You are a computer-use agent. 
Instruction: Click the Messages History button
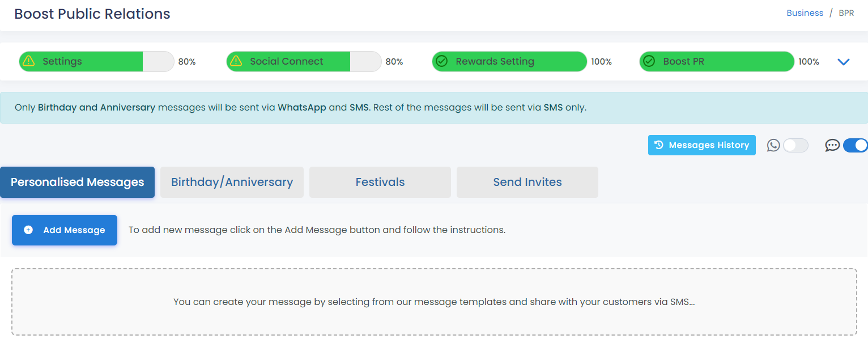point(702,145)
